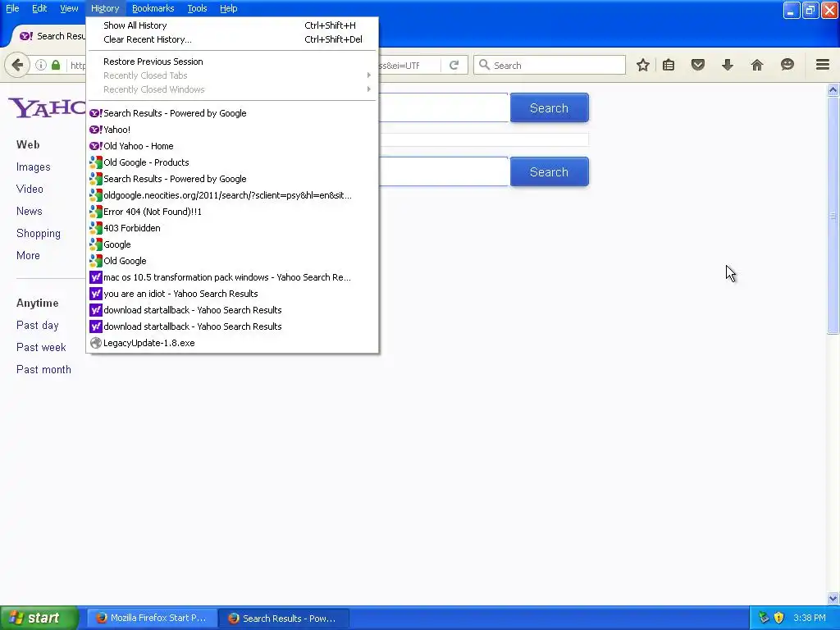Save page to Pocket icon
The image size is (840, 630).
698,66
